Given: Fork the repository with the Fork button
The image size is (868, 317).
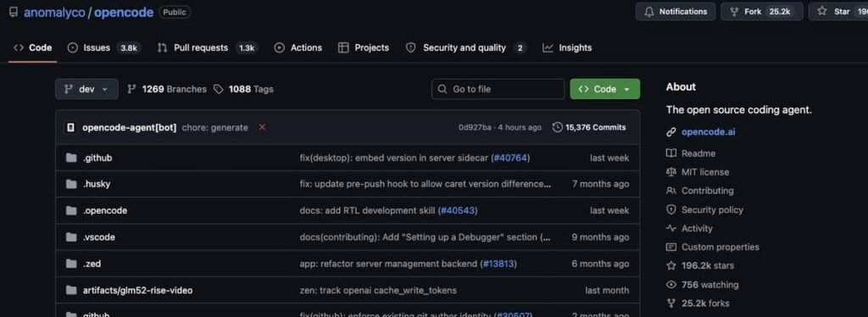Looking at the screenshot, I should pyautogui.click(x=761, y=12).
